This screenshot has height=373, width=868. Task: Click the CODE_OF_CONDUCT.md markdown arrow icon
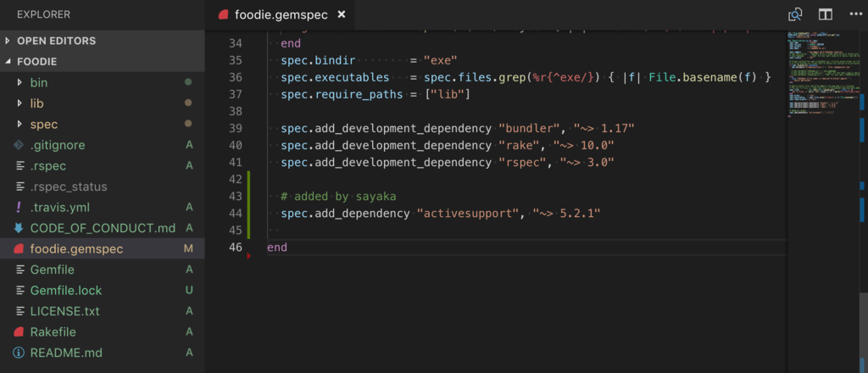(x=19, y=228)
